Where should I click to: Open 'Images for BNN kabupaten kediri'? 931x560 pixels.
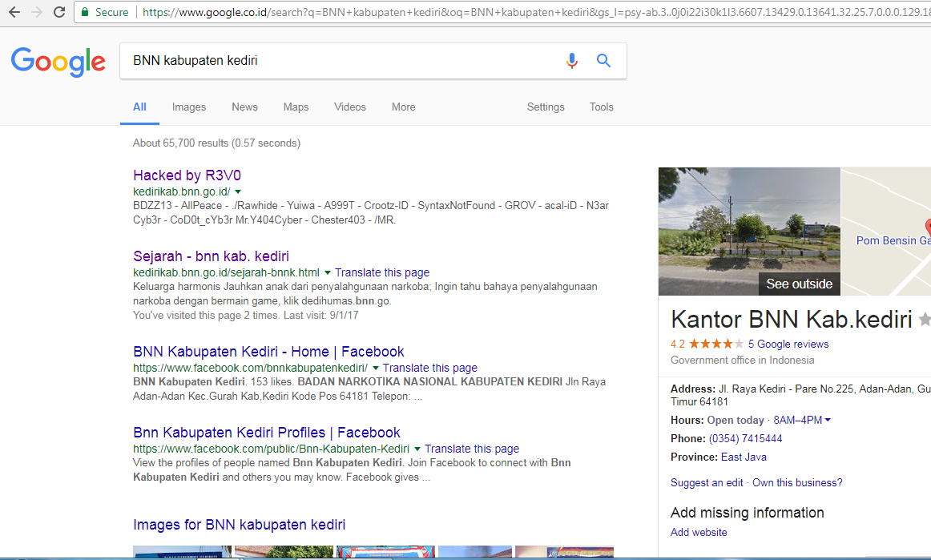point(240,525)
